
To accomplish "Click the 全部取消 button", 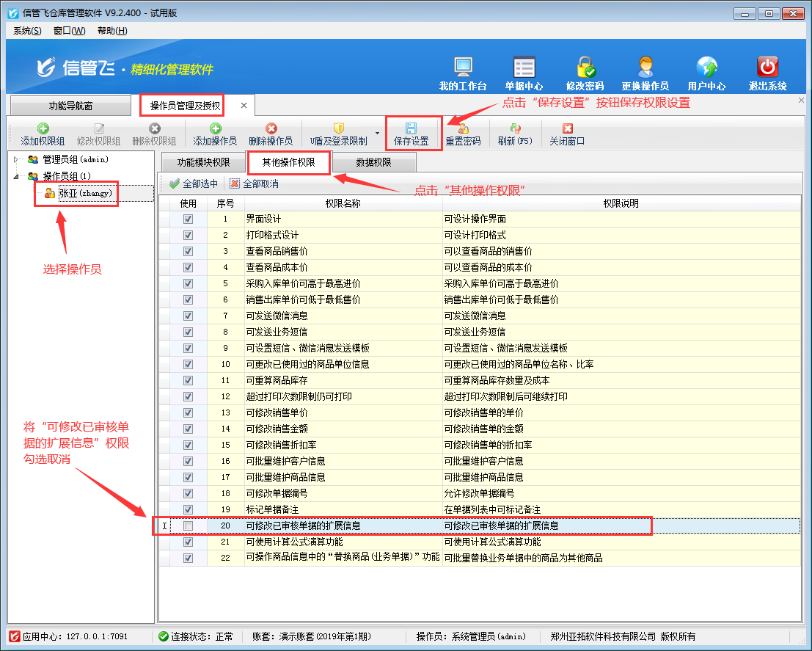I will (x=254, y=183).
